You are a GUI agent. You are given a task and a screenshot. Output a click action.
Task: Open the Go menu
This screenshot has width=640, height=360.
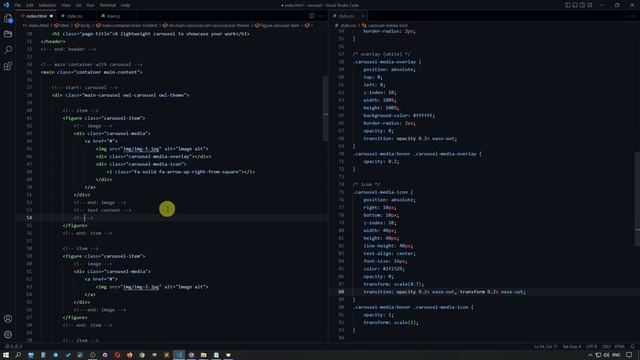pos(78,5)
